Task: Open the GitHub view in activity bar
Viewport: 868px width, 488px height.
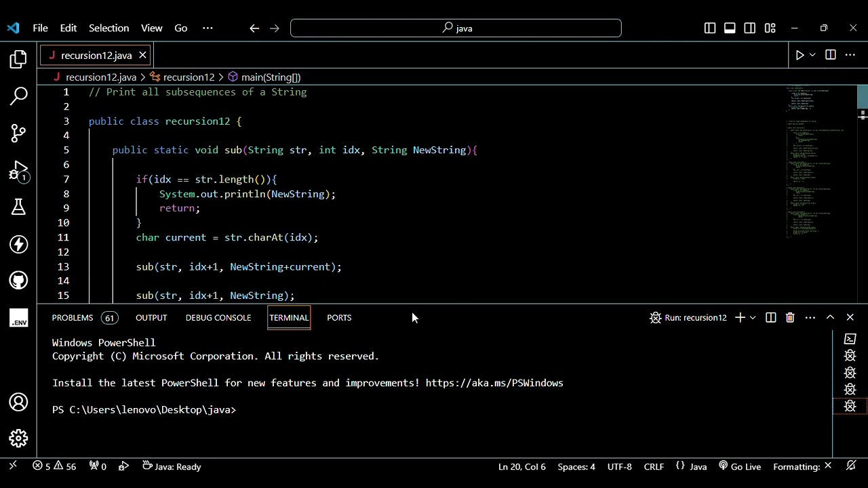Action: point(18,281)
